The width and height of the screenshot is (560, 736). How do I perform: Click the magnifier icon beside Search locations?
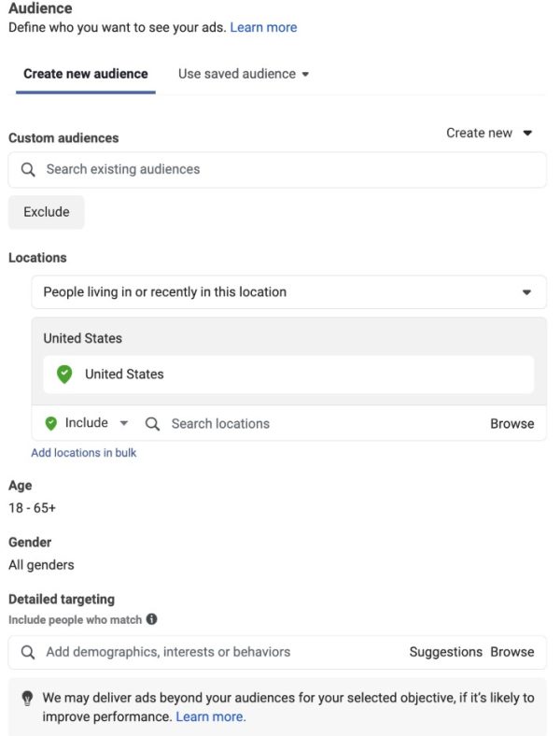(153, 424)
